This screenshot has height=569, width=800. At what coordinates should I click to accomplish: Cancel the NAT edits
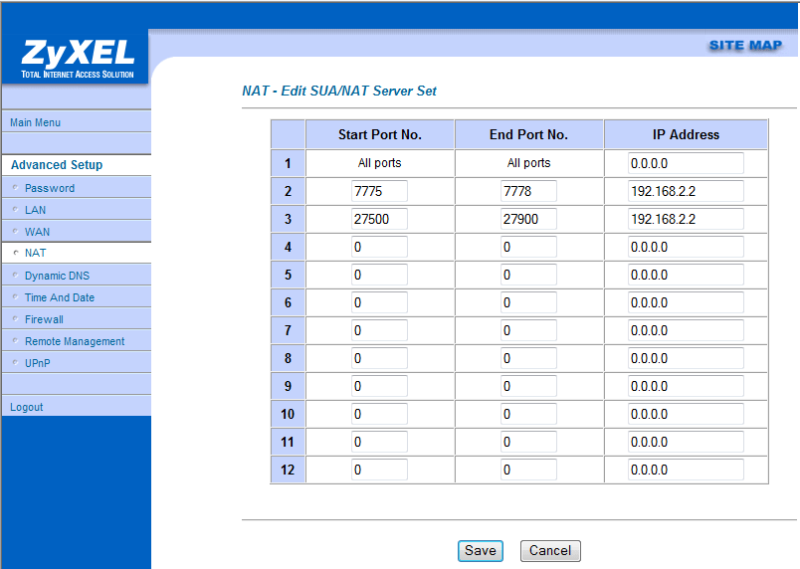click(x=550, y=551)
